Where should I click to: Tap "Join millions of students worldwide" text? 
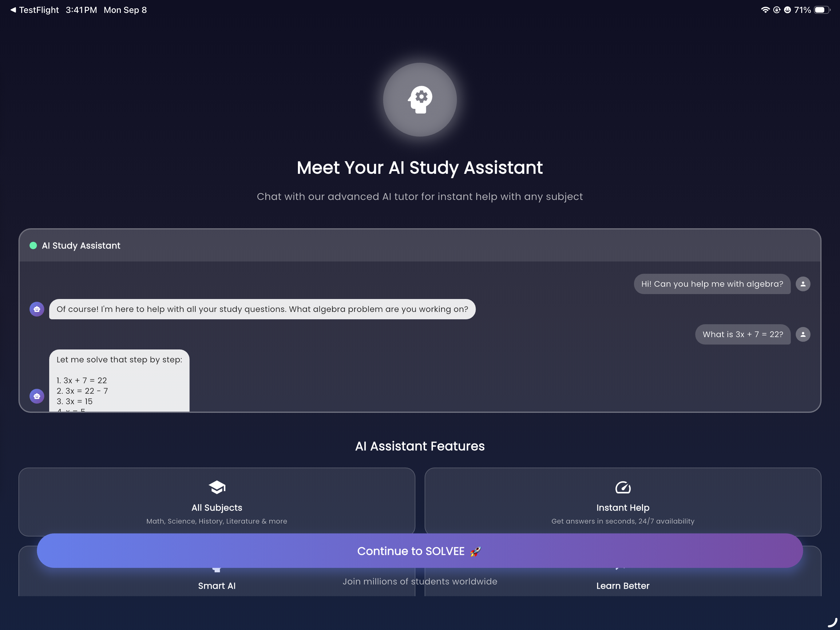(420, 581)
